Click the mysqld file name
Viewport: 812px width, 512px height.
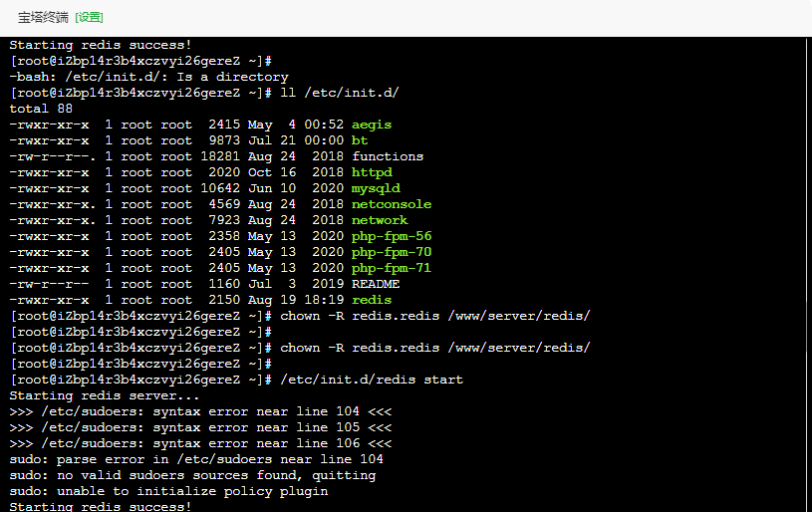[x=376, y=188]
